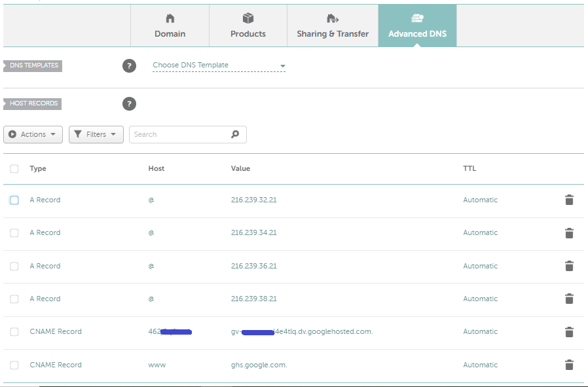The width and height of the screenshot is (588, 387).
Task: Click the googlehosted.com CNAME value
Action: pyautogui.click(x=302, y=331)
